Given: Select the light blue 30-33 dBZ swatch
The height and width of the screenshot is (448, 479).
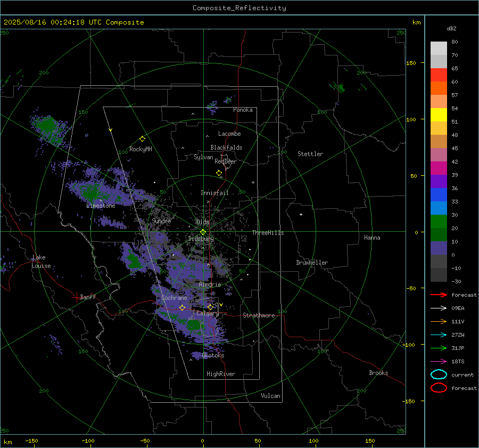Looking at the screenshot, I should tap(439, 208).
